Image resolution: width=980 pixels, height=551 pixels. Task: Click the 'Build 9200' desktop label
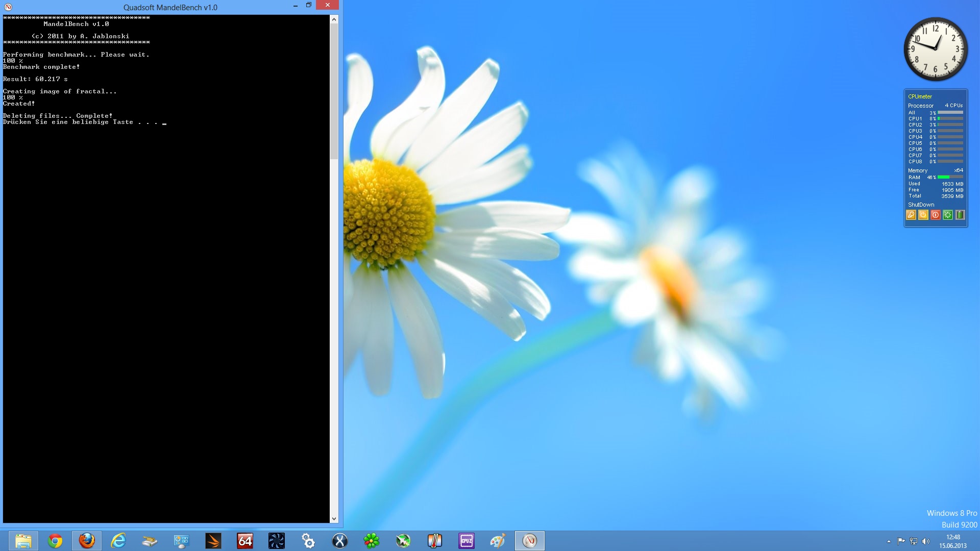point(959,525)
